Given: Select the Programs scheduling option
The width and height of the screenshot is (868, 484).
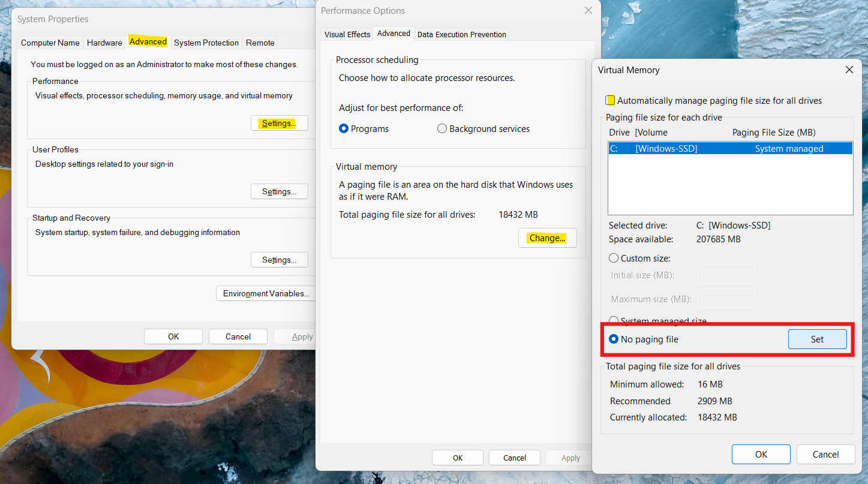Looking at the screenshot, I should pyautogui.click(x=343, y=128).
